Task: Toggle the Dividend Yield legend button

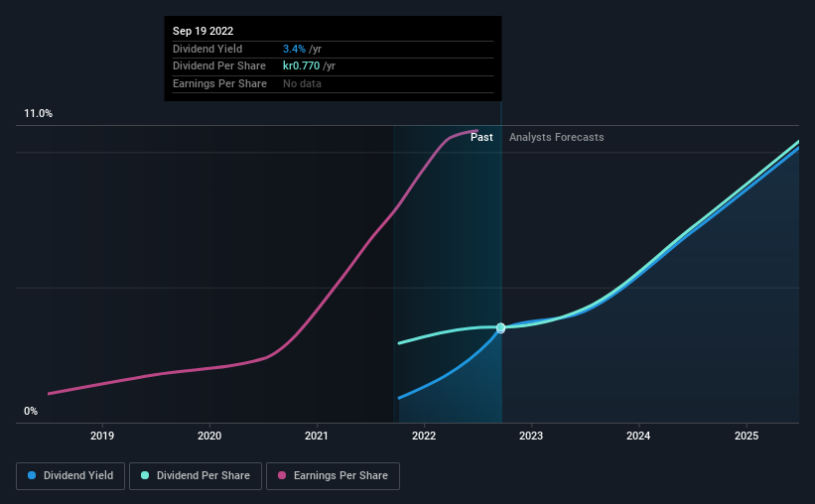Action: coord(70,476)
